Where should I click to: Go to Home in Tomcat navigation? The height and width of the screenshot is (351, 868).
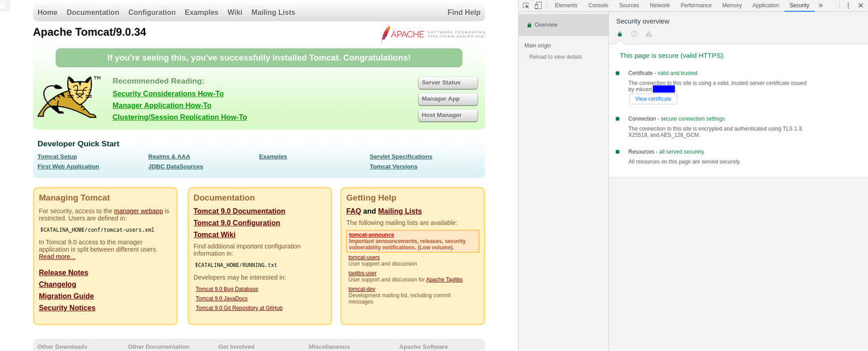click(x=47, y=12)
